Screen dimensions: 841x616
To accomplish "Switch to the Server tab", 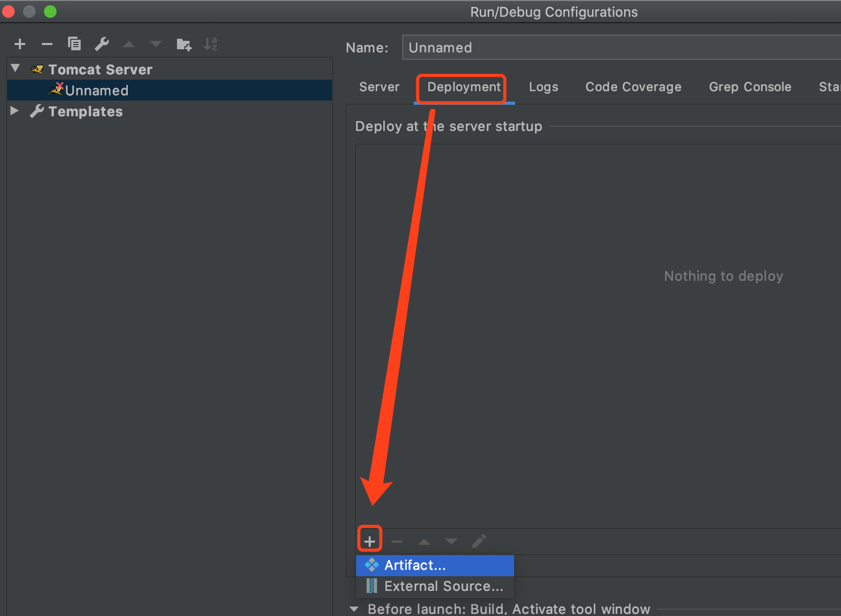I will (379, 87).
